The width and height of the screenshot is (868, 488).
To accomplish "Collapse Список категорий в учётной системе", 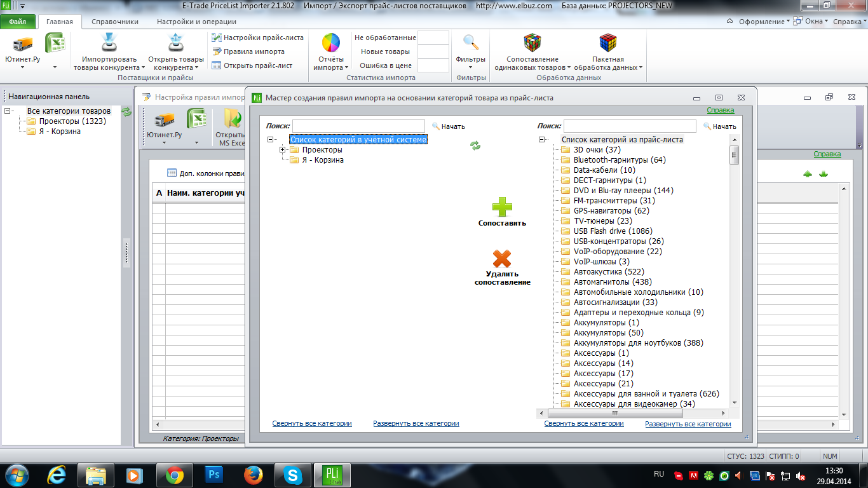I will pos(271,140).
